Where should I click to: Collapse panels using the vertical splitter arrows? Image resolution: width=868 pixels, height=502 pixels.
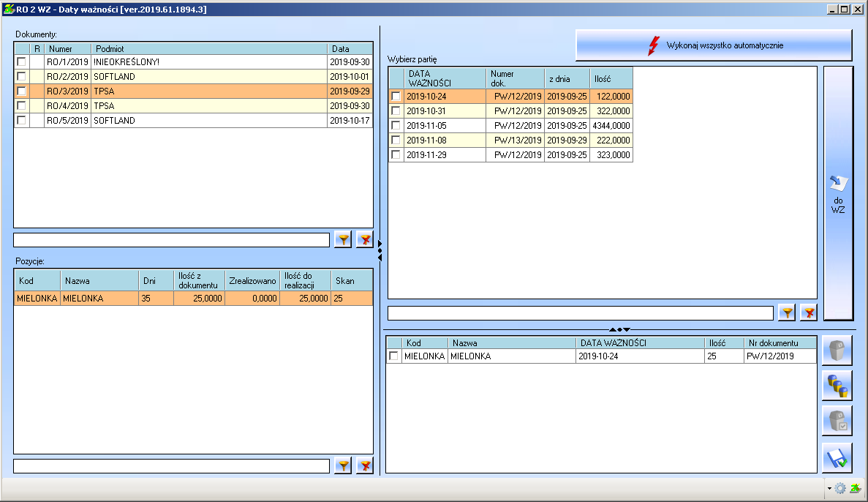(x=380, y=250)
